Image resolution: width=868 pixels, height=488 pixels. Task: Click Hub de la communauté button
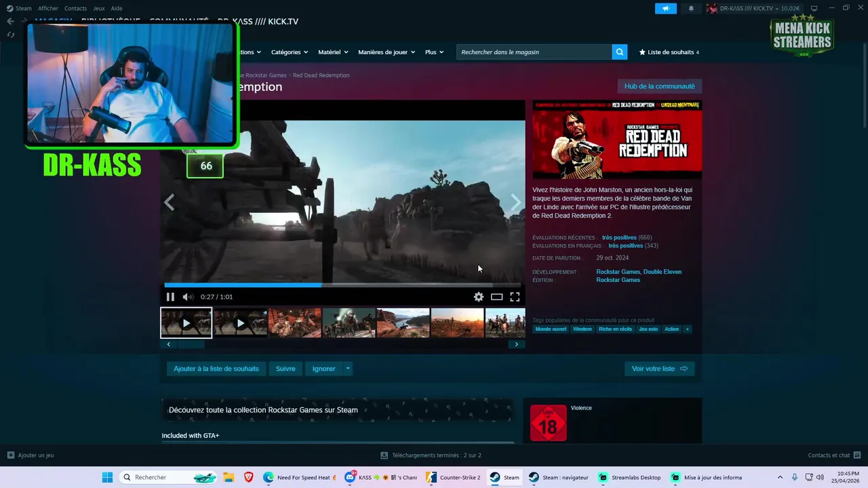pos(659,86)
